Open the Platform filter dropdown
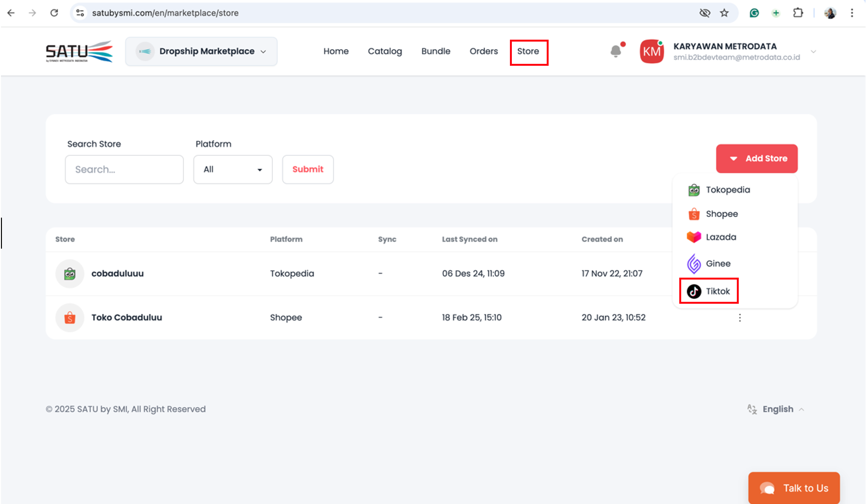This screenshot has height=504, width=866. tap(233, 169)
